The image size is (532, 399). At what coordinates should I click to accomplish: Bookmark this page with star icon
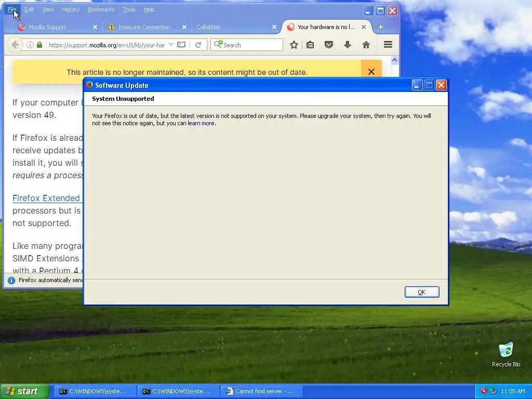click(294, 45)
